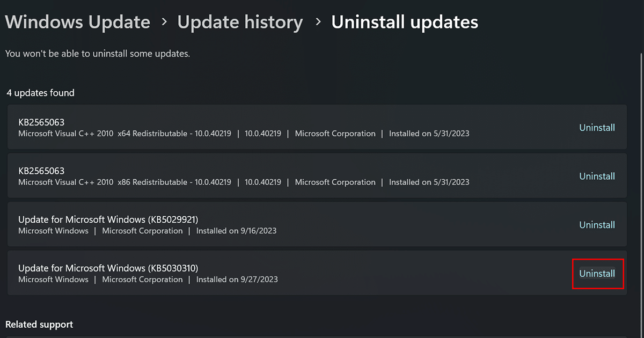Uninstall the Visual C++ 2010 x86 Redistributable
644x338 pixels.
tap(597, 176)
